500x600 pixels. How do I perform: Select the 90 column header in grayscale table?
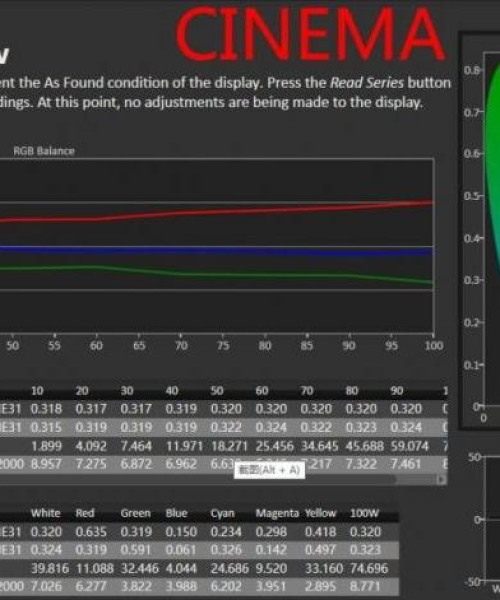(397, 391)
